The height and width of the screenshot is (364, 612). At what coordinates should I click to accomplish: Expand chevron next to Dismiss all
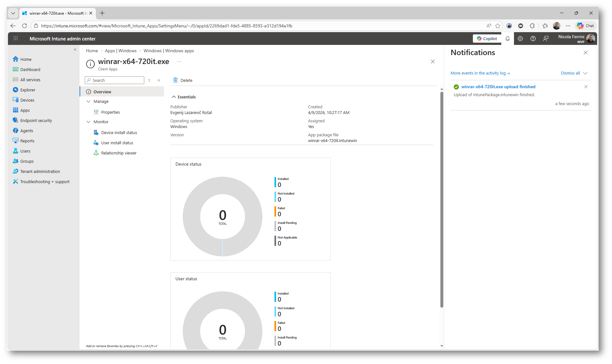(x=585, y=73)
